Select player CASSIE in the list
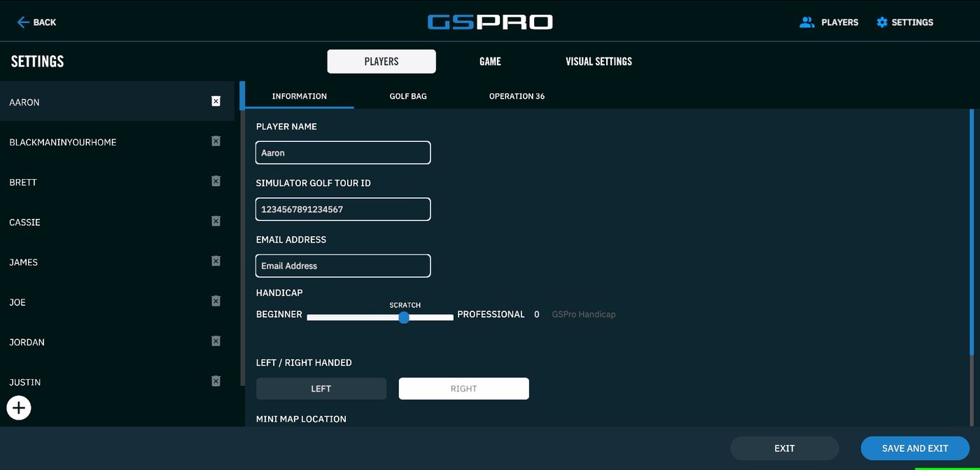The width and height of the screenshot is (980, 470). coord(117,222)
